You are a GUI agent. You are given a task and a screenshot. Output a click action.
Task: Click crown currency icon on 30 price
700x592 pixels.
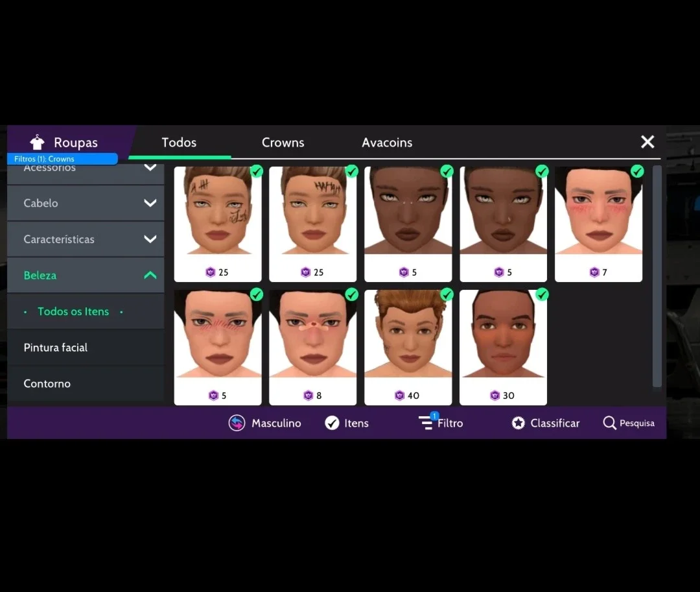(x=495, y=395)
